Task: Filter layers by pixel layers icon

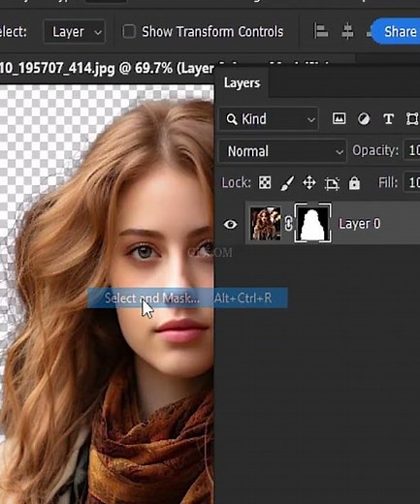Action: (x=339, y=118)
